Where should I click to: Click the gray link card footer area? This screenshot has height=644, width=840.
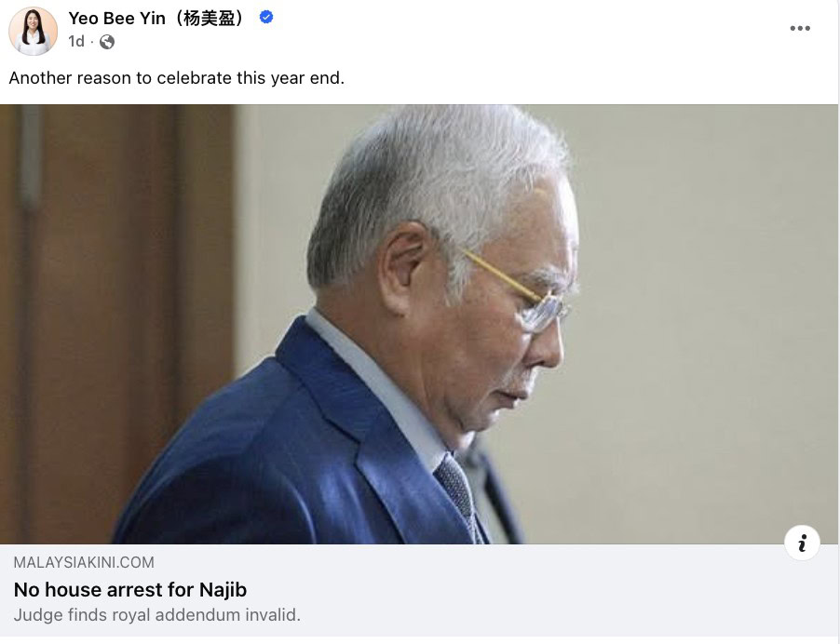(419, 590)
